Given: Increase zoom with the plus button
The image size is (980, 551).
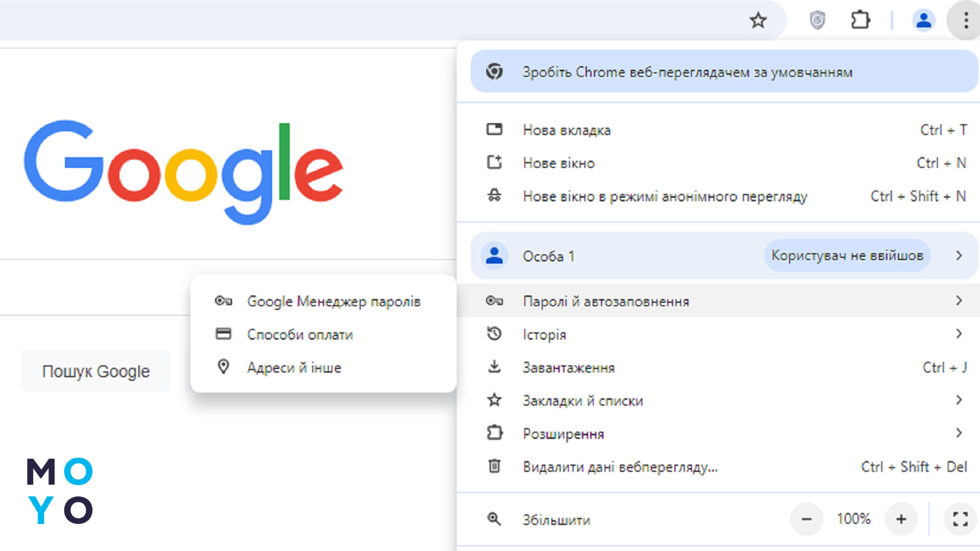Looking at the screenshot, I should [x=901, y=519].
